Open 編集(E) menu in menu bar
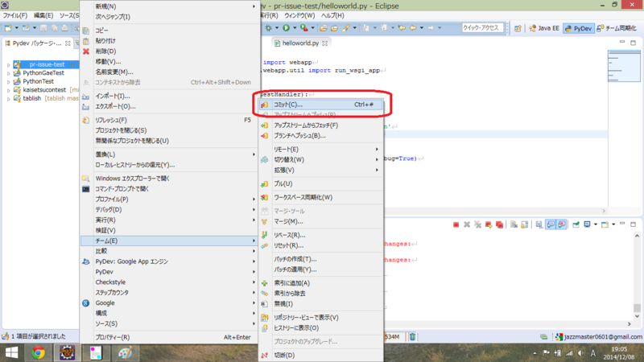The image size is (644, 362). (x=43, y=15)
